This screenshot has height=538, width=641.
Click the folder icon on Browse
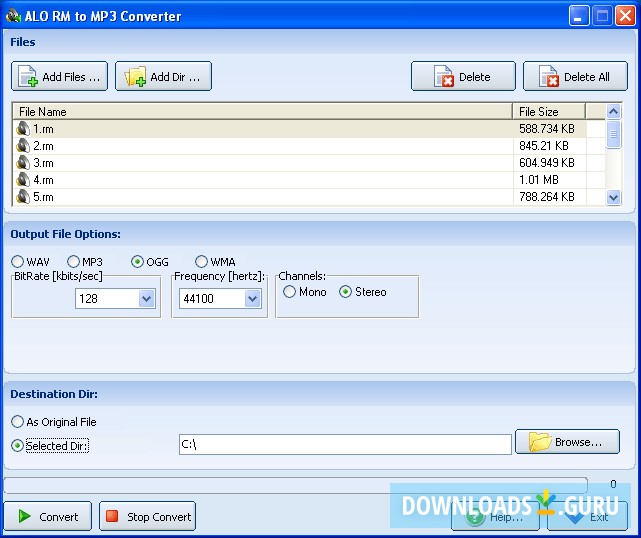pyautogui.click(x=540, y=442)
